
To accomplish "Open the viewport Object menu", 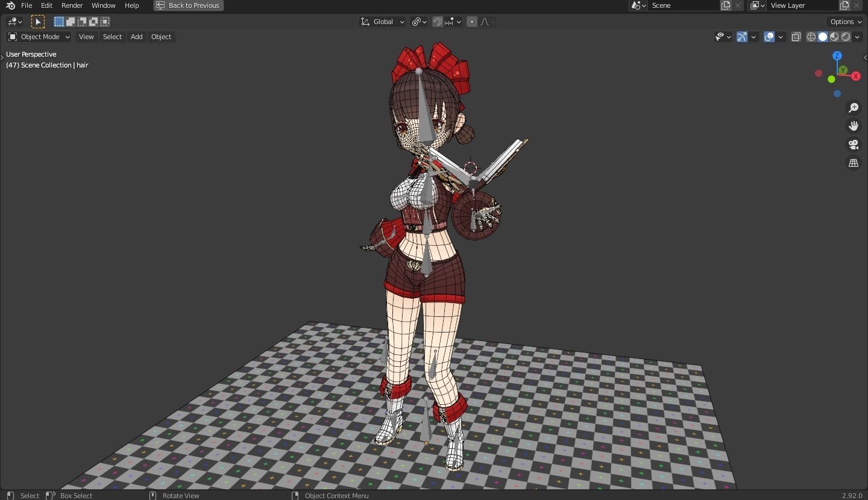I will tap(161, 37).
